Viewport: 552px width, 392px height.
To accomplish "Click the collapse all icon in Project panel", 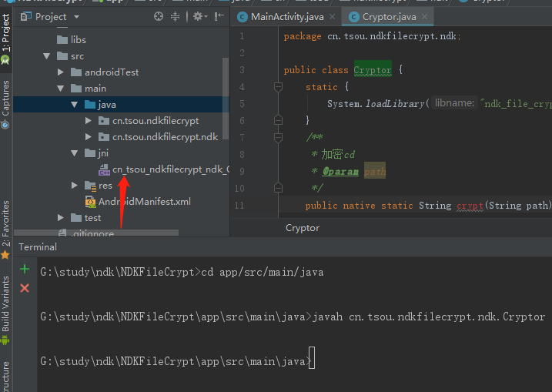I will pyautogui.click(x=175, y=16).
